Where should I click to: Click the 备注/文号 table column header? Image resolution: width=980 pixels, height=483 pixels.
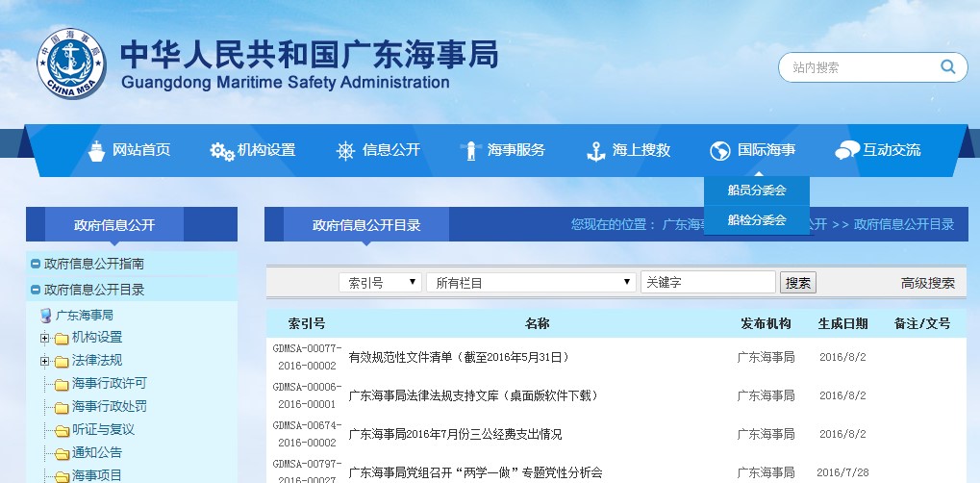pyautogui.click(x=922, y=323)
